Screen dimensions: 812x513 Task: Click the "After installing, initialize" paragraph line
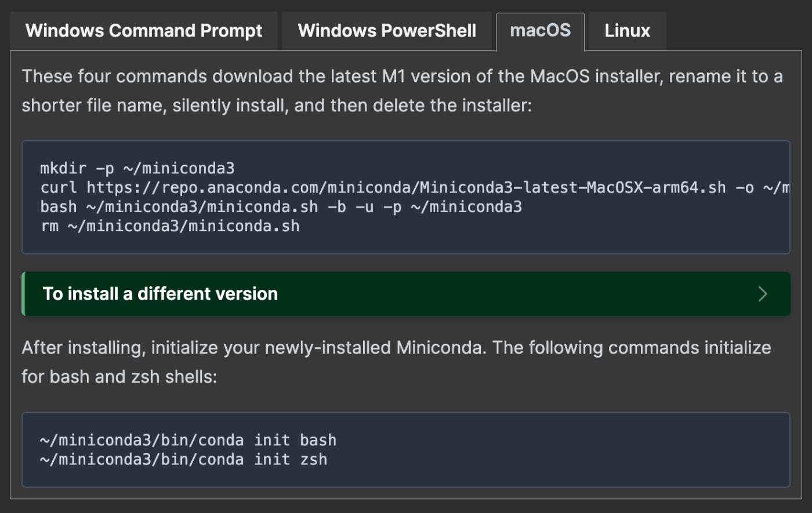(x=397, y=348)
